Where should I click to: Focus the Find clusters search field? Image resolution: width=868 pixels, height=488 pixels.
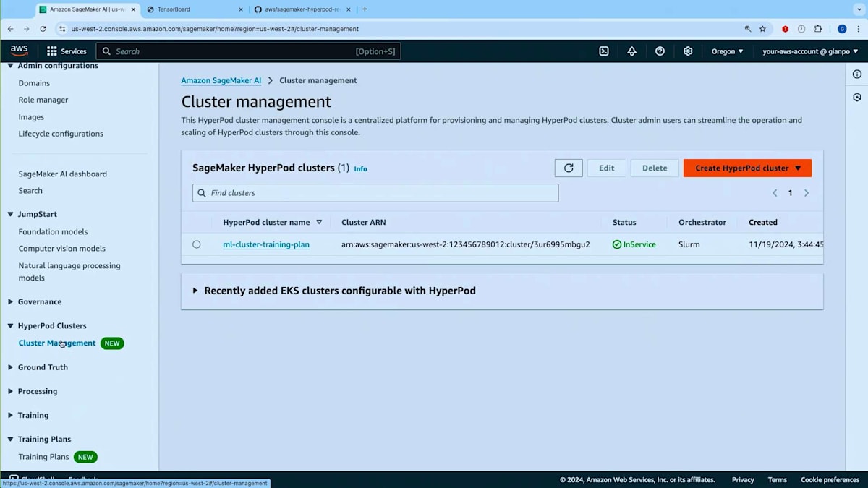click(375, 193)
